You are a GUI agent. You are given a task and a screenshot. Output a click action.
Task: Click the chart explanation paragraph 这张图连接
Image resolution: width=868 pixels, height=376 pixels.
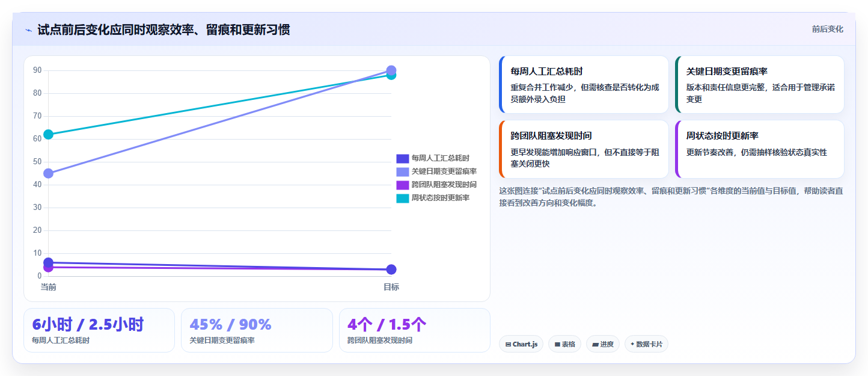[x=671, y=197]
